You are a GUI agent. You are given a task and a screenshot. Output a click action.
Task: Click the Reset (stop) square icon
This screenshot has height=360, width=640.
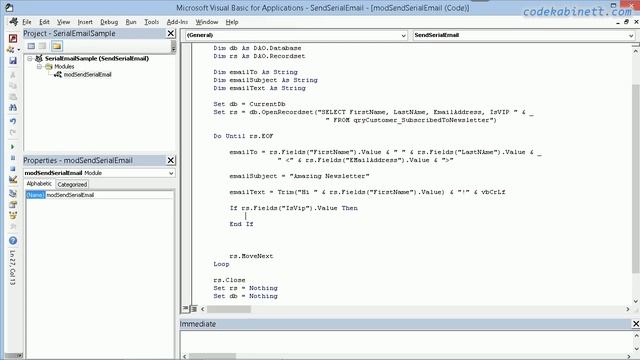point(13,168)
